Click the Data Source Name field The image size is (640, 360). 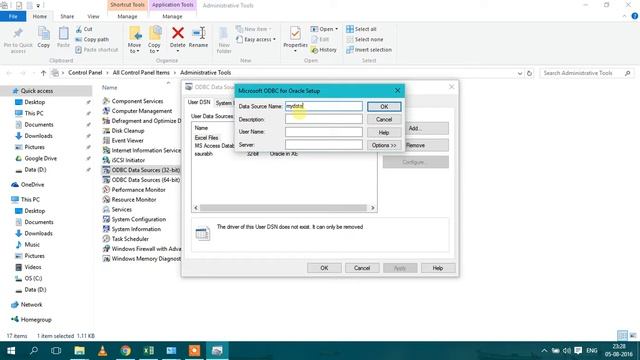pyautogui.click(x=323, y=106)
